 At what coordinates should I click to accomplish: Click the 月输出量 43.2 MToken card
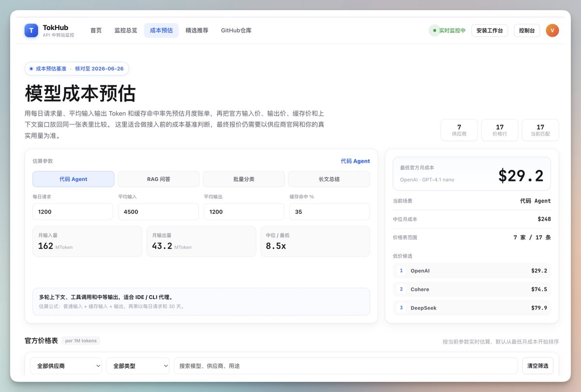click(x=201, y=241)
